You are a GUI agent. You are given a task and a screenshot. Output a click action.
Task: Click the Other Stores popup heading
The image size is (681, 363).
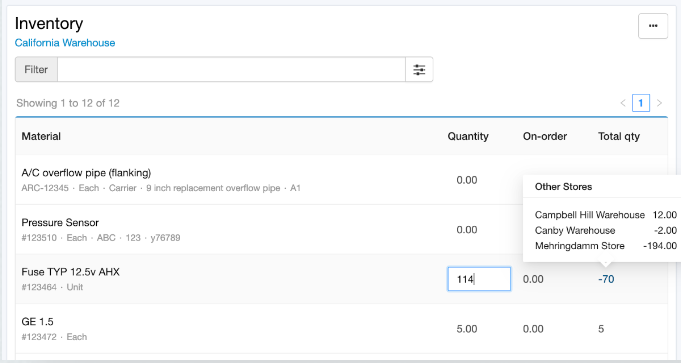point(563,187)
